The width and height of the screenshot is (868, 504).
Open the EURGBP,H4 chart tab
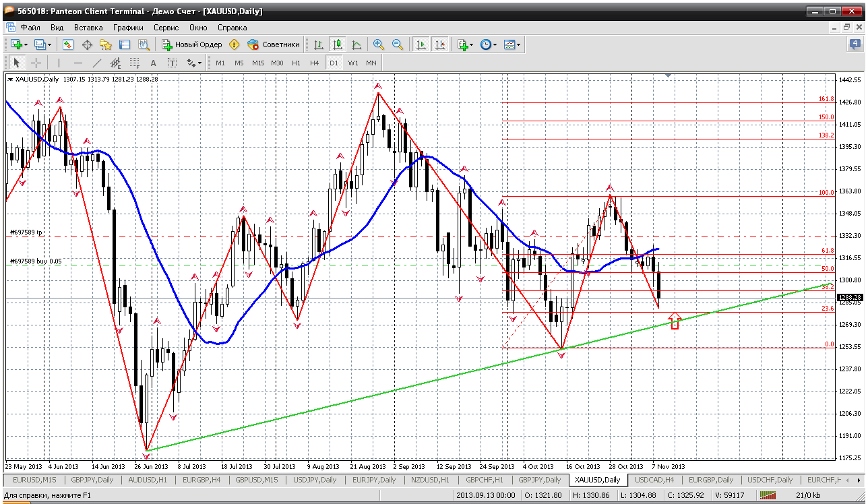click(201, 480)
